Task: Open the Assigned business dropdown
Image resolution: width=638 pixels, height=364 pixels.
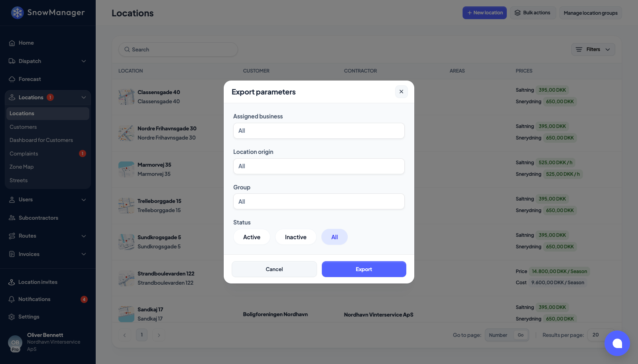Action: pos(319,131)
